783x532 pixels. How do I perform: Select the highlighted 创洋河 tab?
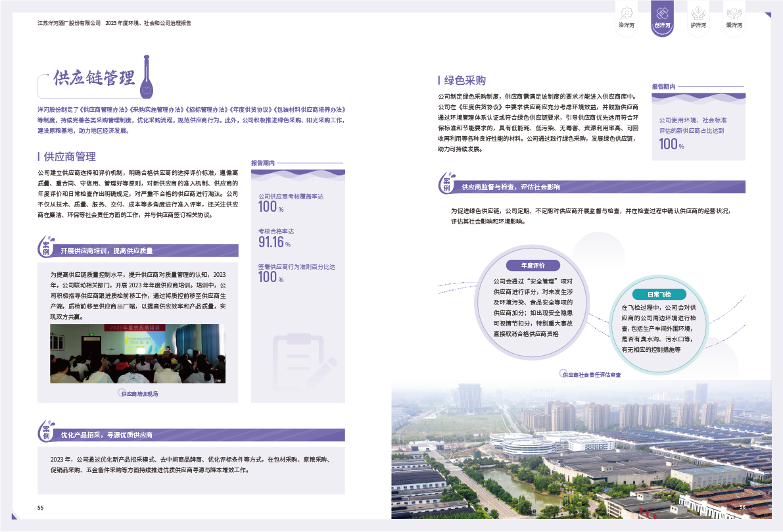click(x=662, y=18)
